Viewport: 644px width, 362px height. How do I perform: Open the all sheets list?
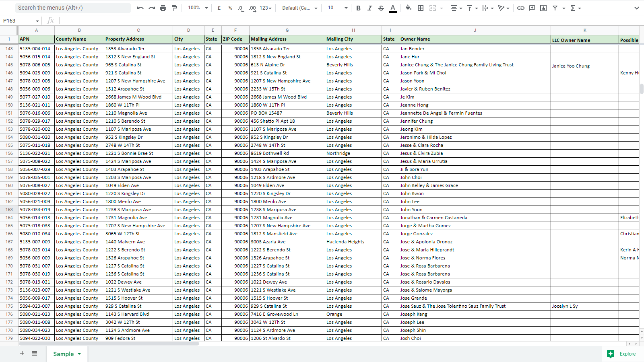35,354
